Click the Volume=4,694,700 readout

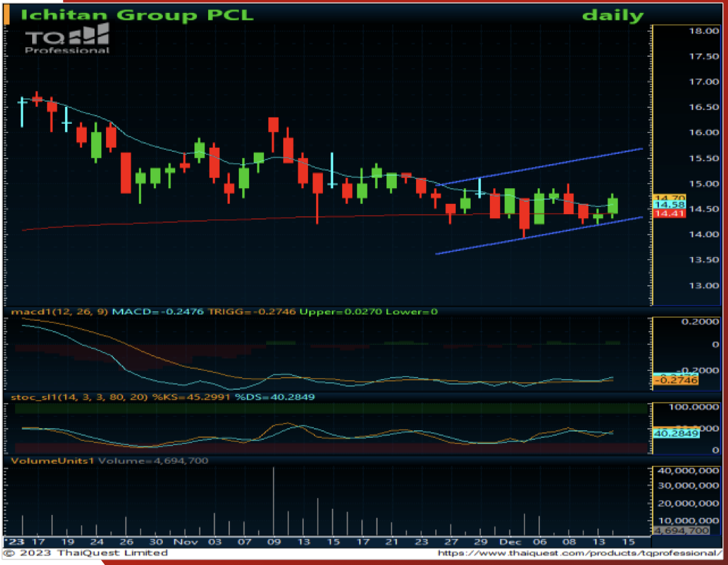(x=153, y=460)
